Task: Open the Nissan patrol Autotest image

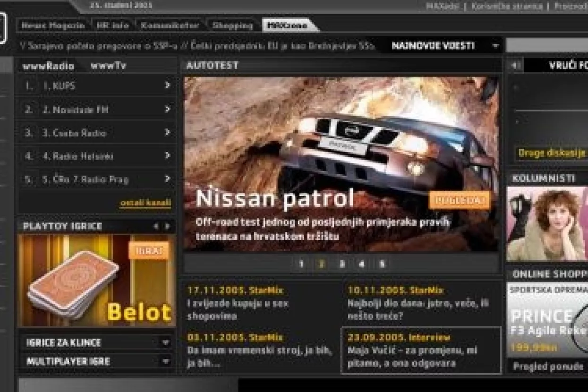Action: click(341, 163)
